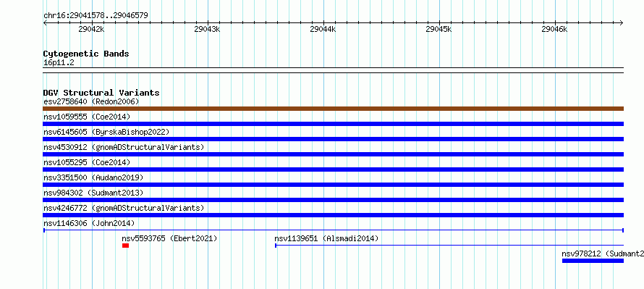Viewport: 644px width, 289px height.
Task: Click the 29042k ruler position
Action: tap(91, 29)
